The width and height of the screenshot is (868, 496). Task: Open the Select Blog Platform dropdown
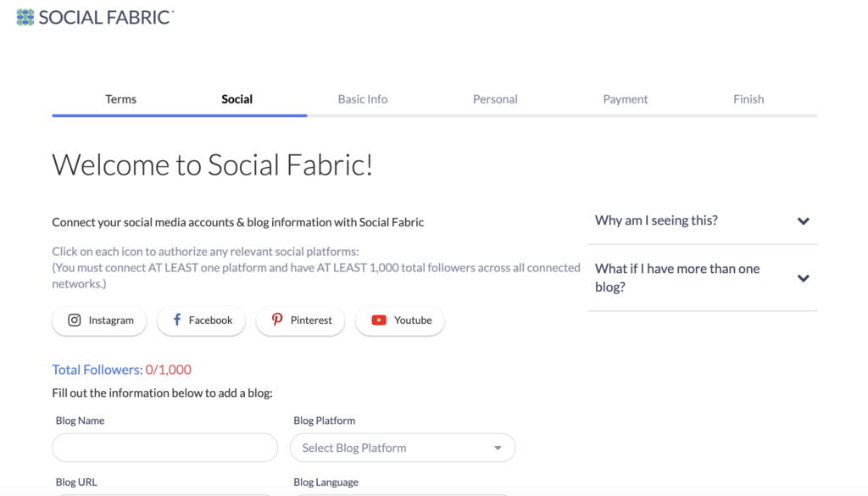(403, 448)
